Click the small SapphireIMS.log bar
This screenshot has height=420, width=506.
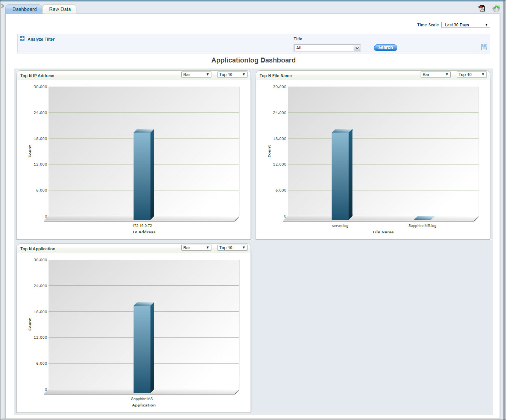[x=424, y=218]
